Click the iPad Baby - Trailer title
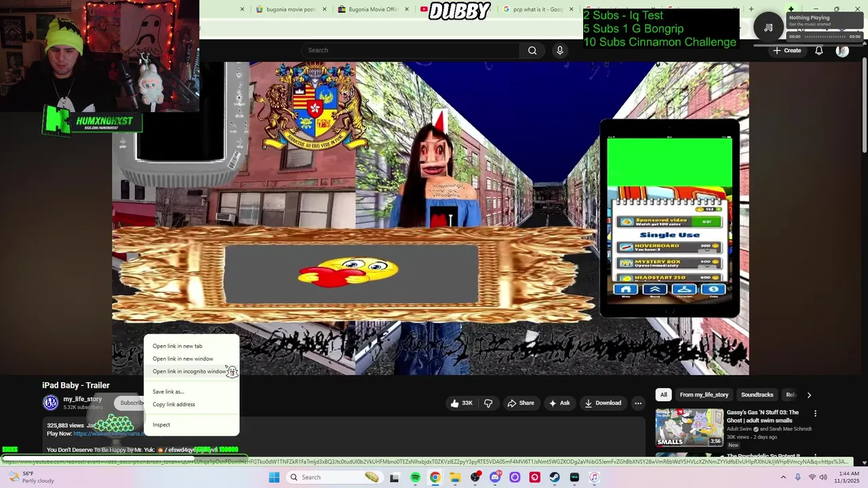This screenshot has width=868, height=488. 76,385
